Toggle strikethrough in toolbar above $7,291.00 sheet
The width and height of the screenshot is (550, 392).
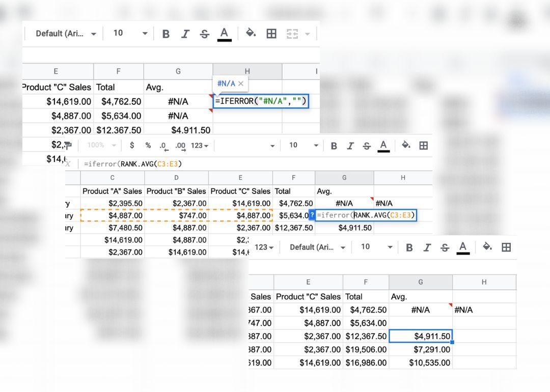click(x=445, y=247)
